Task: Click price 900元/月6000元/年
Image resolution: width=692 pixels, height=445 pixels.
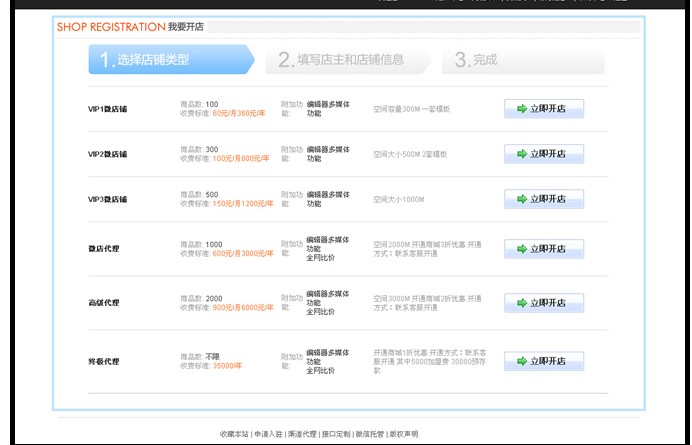Action: coord(243,308)
